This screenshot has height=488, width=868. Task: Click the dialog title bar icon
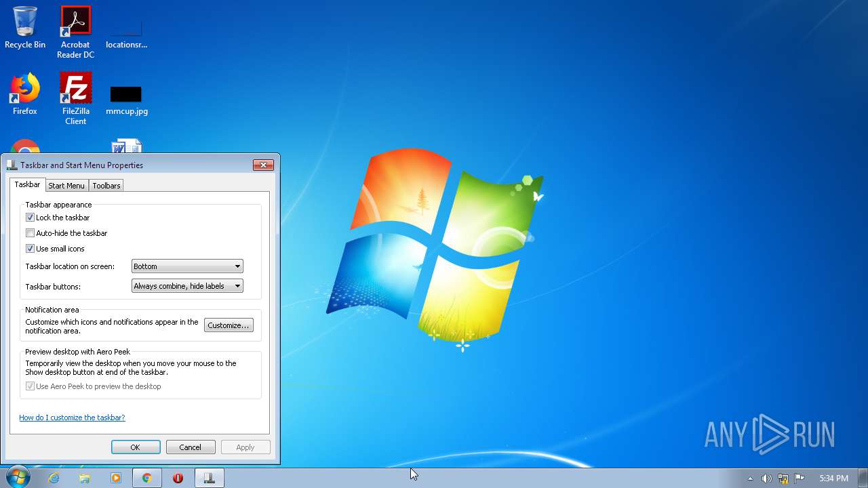[12, 165]
